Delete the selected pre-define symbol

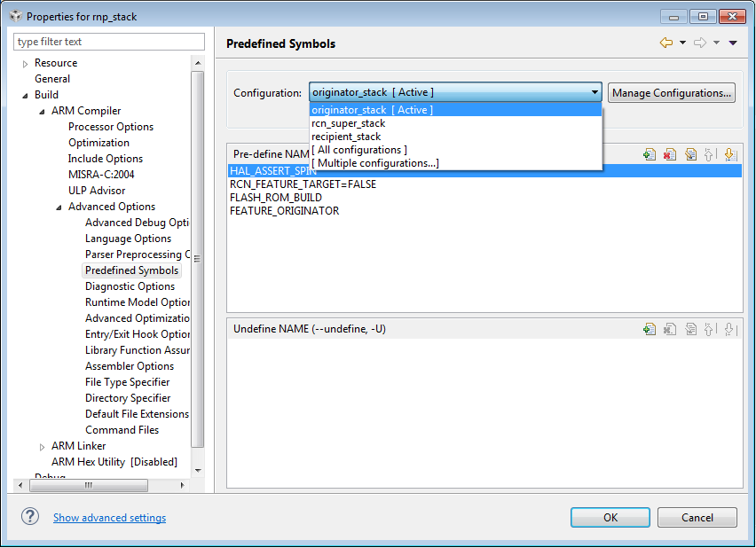pos(670,154)
